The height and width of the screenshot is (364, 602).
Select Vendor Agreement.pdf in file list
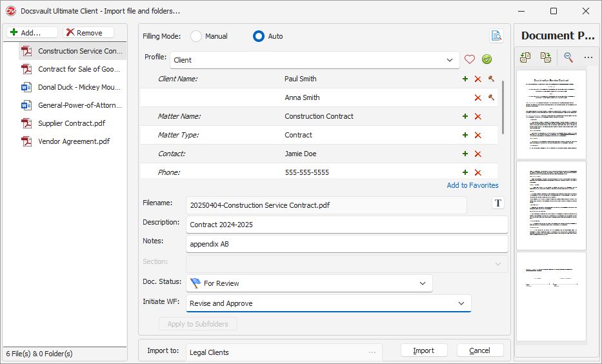tap(73, 141)
